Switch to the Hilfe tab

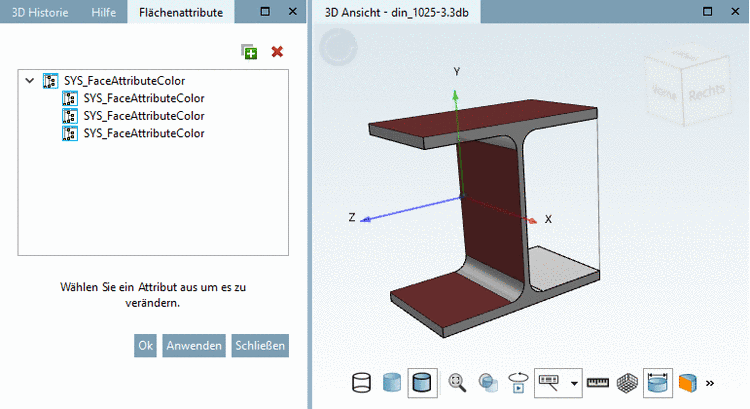point(103,12)
